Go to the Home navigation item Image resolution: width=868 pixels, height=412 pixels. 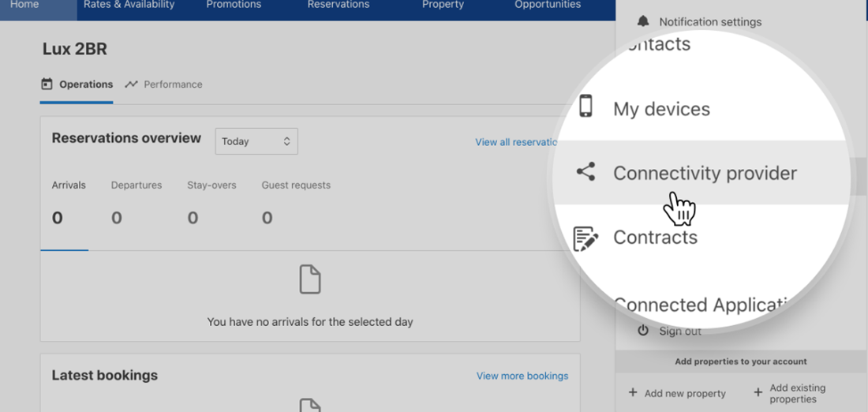24,5
